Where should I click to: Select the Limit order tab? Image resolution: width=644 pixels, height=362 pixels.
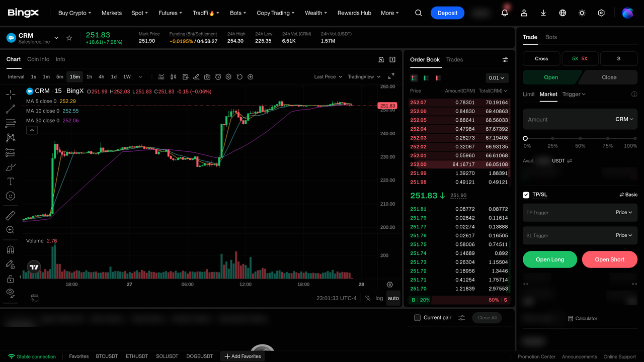(x=529, y=94)
